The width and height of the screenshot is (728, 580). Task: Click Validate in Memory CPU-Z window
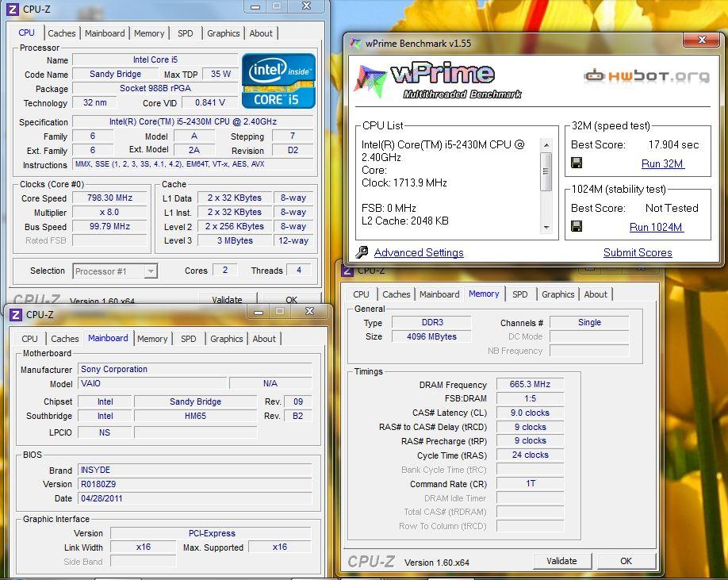click(x=561, y=561)
